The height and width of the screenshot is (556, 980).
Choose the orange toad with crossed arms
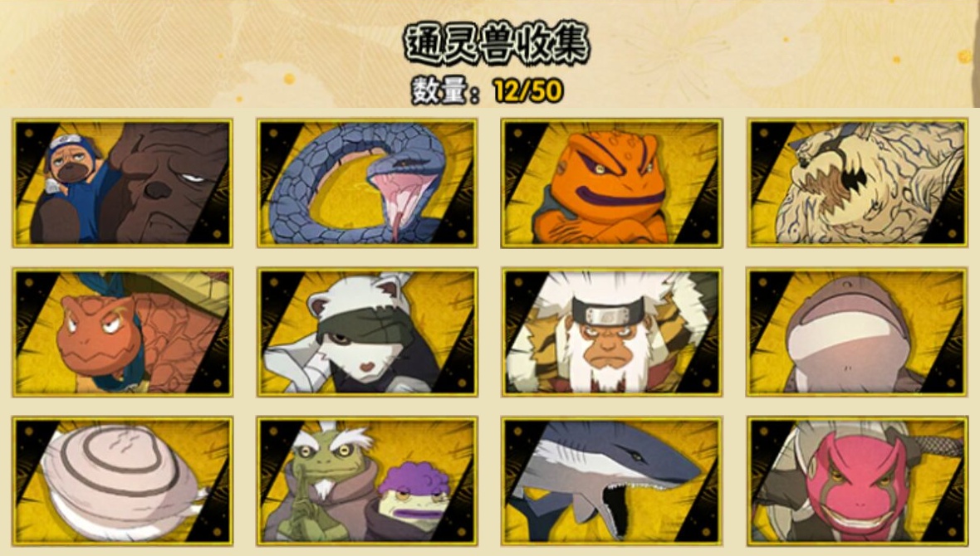611,183
